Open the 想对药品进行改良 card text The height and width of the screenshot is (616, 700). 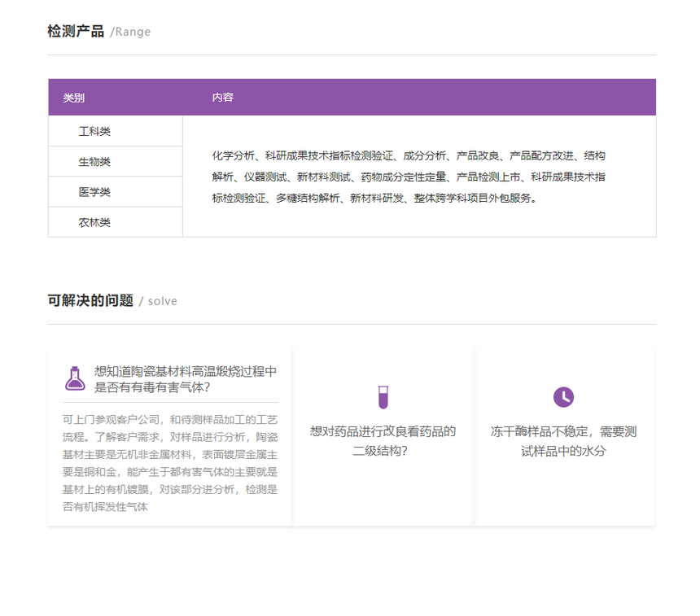pos(383,440)
